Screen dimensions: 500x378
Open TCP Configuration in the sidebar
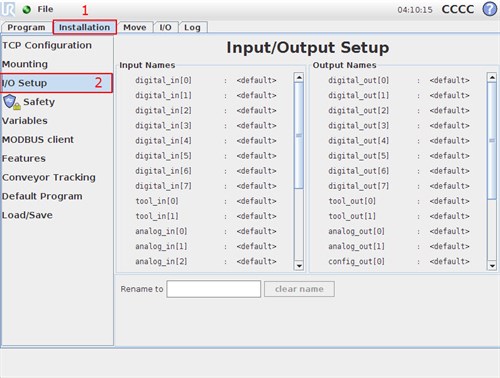47,45
